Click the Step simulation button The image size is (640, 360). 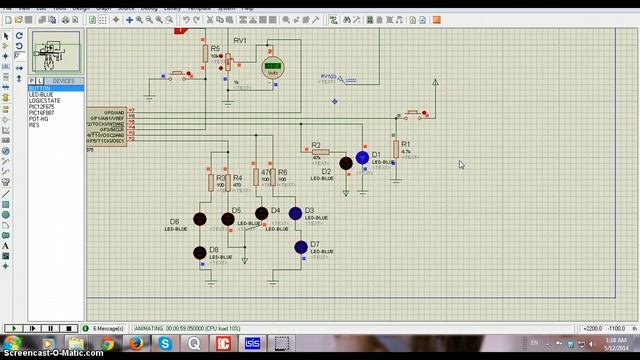pyautogui.click(x=32, y=328)
